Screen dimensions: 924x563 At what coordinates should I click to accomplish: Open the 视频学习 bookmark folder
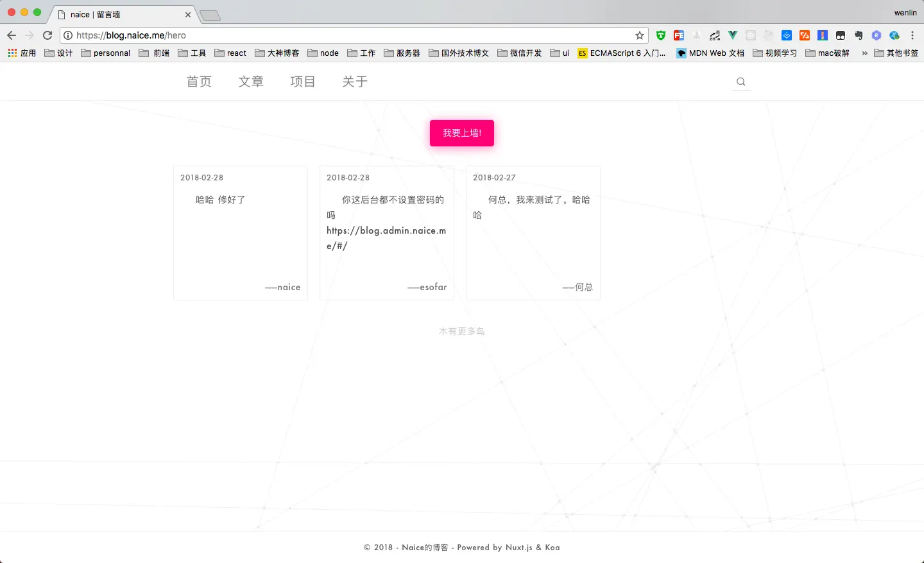(775, 53)
